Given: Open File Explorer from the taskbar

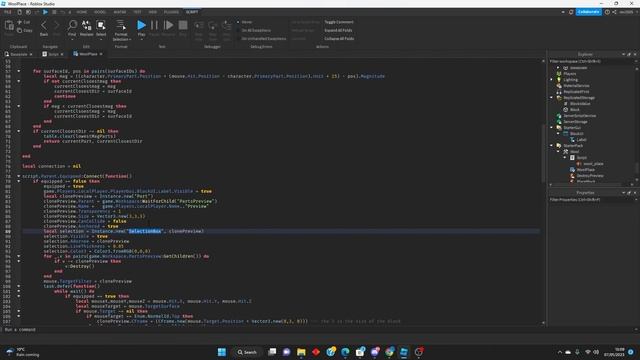Looking at the screenshot, I should (x=301, y=352).
